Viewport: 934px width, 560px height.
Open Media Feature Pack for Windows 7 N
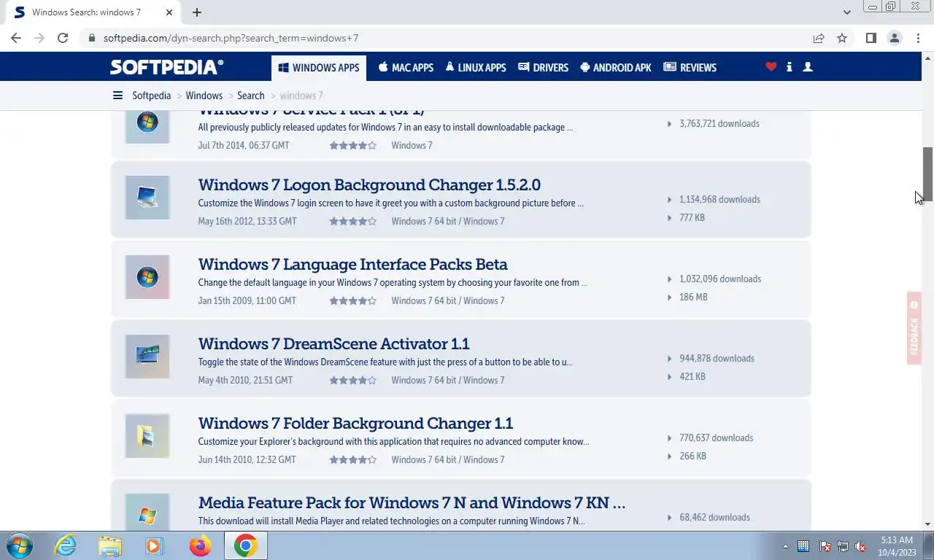[412, 502]
